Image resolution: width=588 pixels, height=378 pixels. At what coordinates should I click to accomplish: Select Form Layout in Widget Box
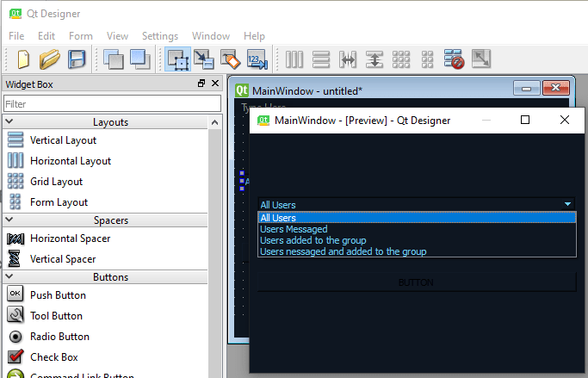59,202
